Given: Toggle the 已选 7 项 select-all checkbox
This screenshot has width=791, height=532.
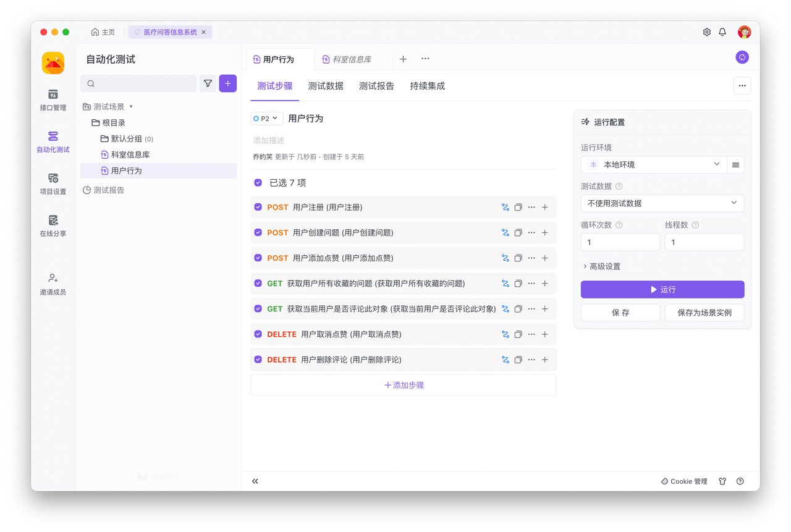Looking at the screenshot, I should 258,183.
